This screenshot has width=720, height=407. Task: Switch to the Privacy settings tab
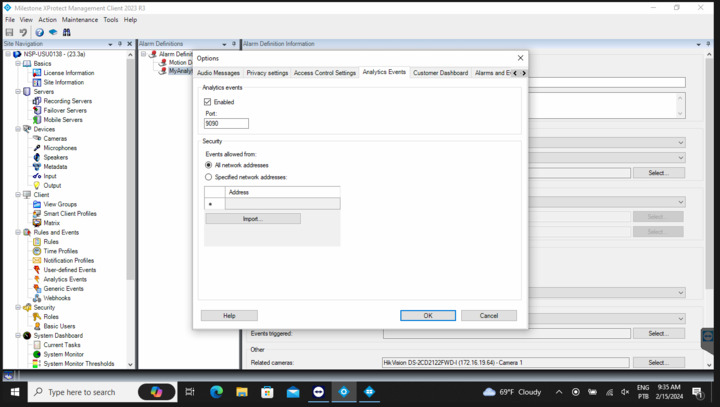point(267,73)
